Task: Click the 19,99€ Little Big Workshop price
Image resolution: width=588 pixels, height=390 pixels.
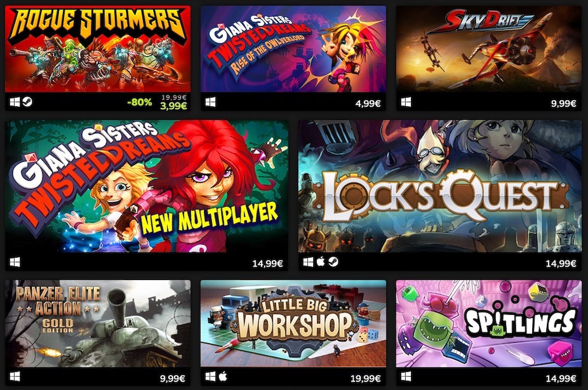Action: tap(365, 379)
